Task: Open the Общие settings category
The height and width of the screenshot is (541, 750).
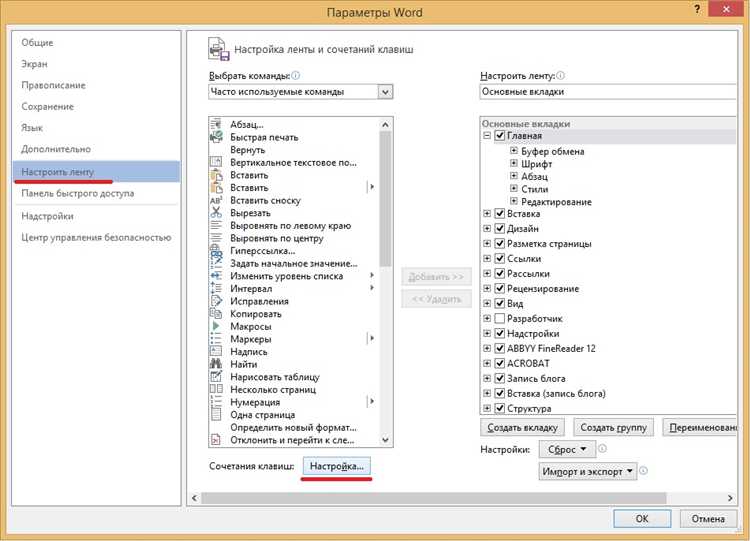Action: click(37, 43)
